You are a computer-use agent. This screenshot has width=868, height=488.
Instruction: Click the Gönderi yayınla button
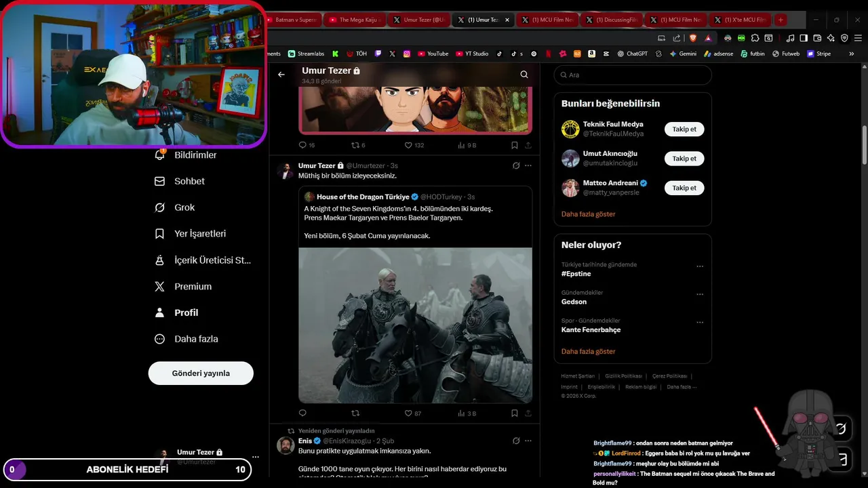(201, 373)
